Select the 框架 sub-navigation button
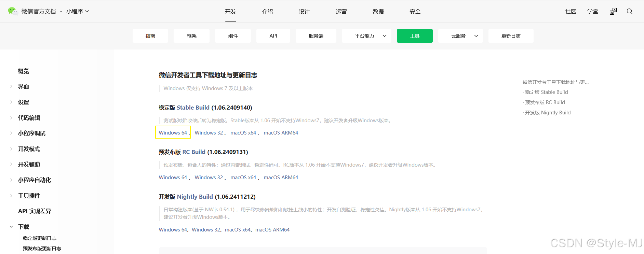Viewport: 644px width, 254px height. 191,36
